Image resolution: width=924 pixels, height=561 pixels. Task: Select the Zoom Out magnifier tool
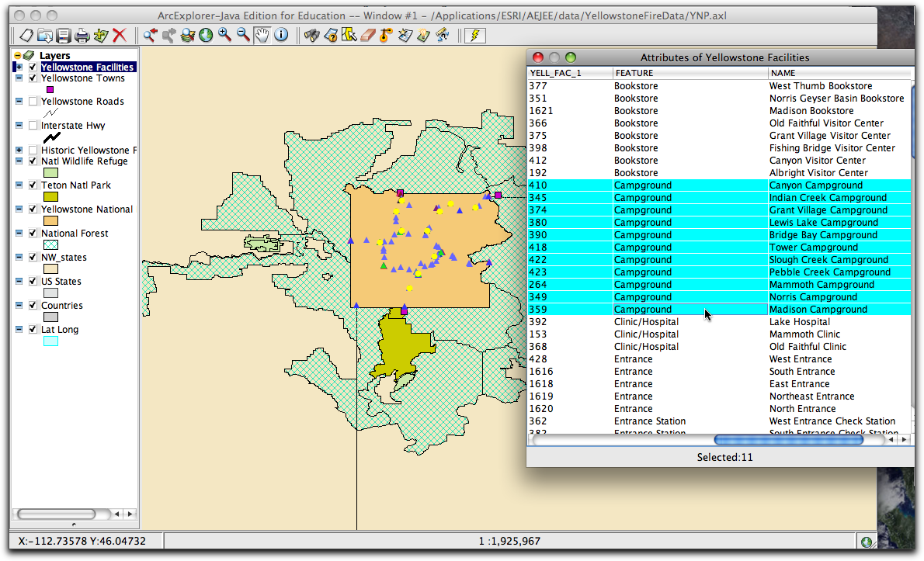pos(243,35)
